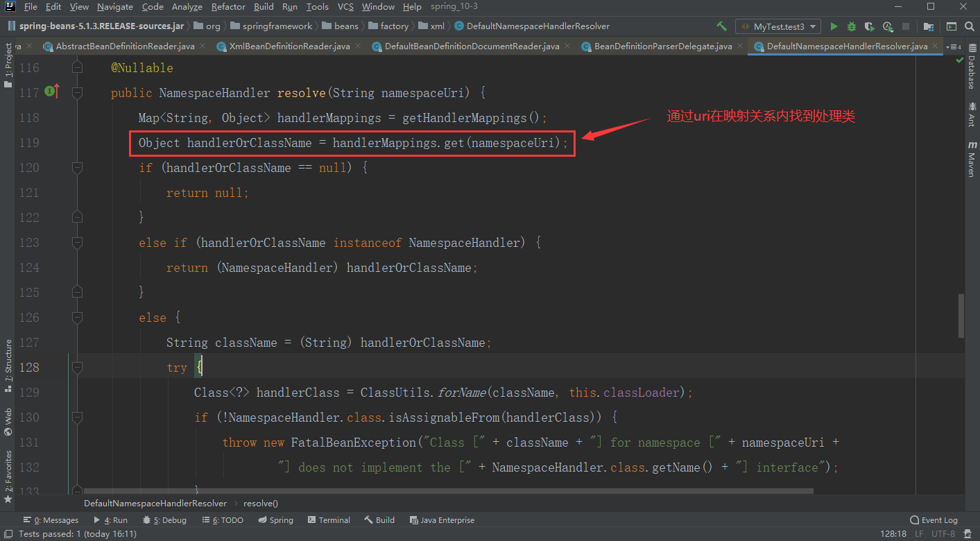Close the BeanDefinitionParserDelegate.java tab
980x541 pixels.
click(x=739, y=46)
